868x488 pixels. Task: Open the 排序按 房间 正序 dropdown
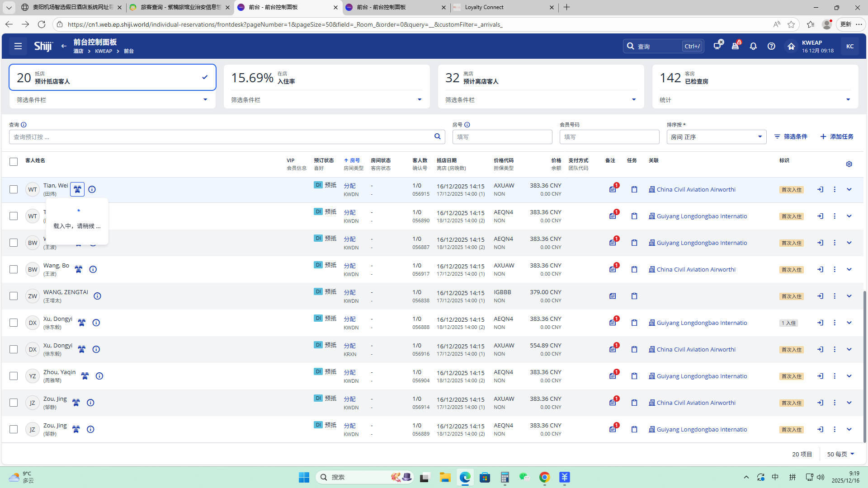pos(716,137)
